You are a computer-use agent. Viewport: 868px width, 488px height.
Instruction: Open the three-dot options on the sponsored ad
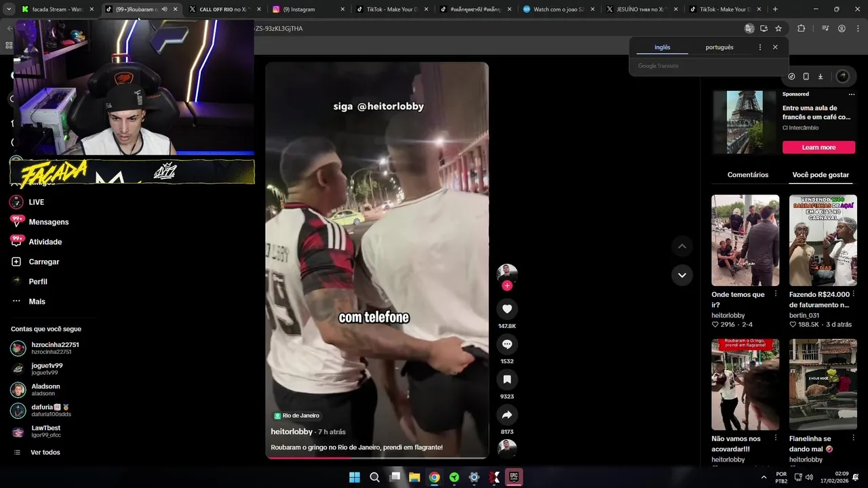[852, 94]
